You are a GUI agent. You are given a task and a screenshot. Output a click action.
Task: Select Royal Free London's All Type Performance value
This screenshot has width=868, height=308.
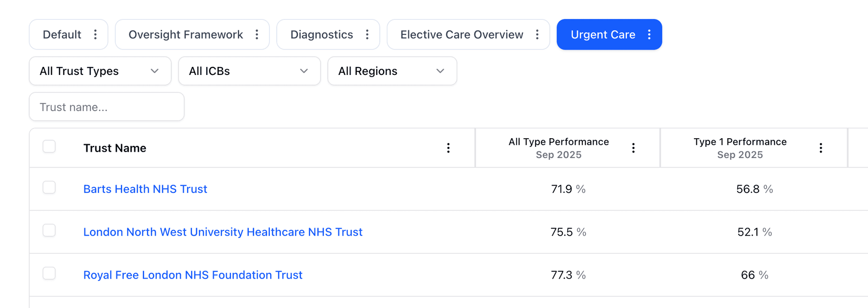click(568, 275)
